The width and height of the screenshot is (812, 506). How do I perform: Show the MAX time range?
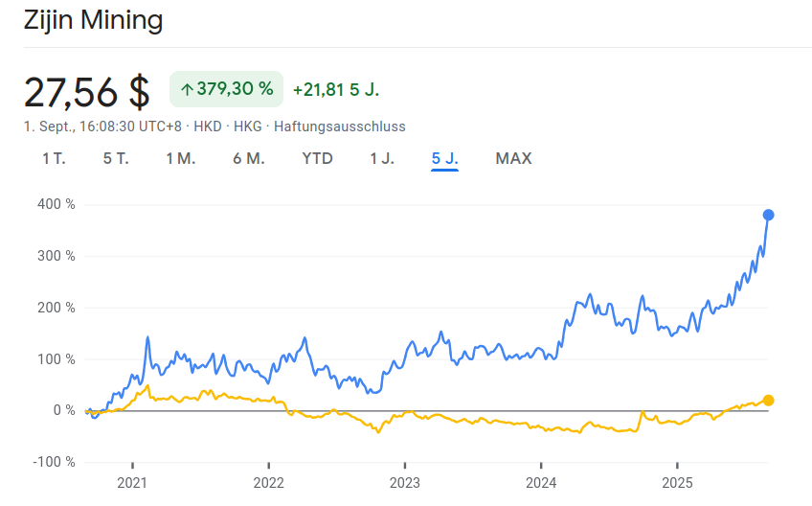tap(513, 158)
